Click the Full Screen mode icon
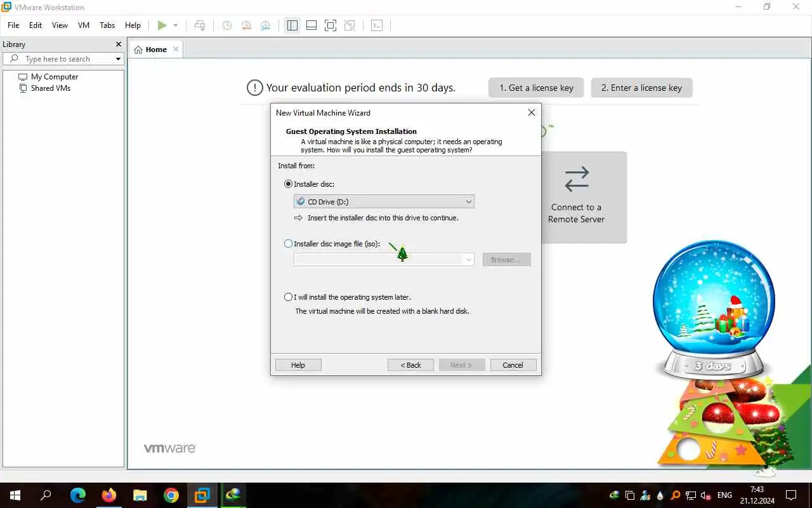The height and width of the screenshot is (508, 812). pyautogui.click(x=330, y=25)
